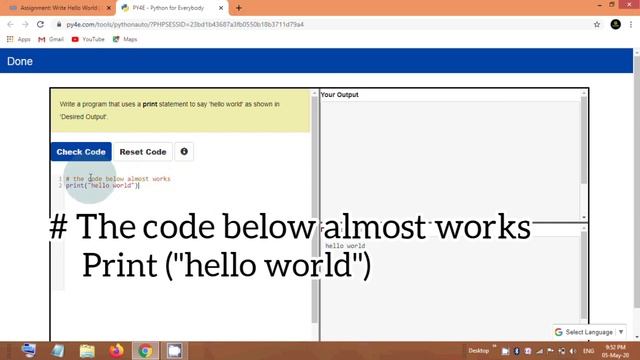Click the Desktop toolbar in taskbar
This screenshot has height=360, width=640.
(x=478, y=351)
